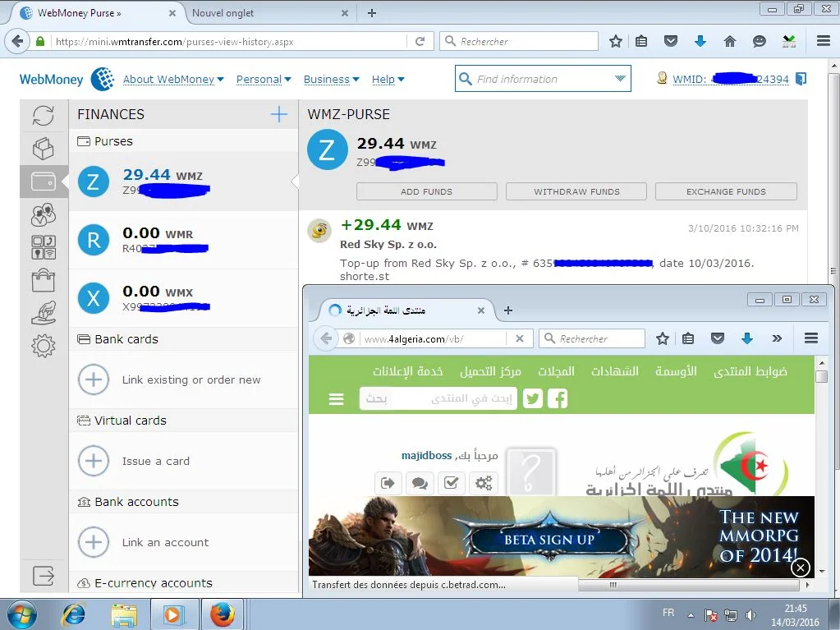Open the settings gear in WebMoney sidebar

43,346
